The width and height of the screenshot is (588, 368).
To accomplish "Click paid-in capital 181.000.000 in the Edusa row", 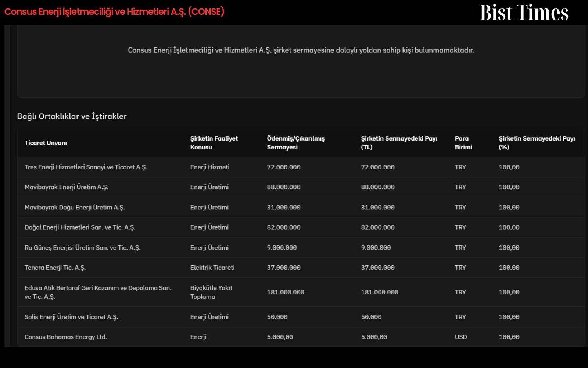I will (286, 292).
